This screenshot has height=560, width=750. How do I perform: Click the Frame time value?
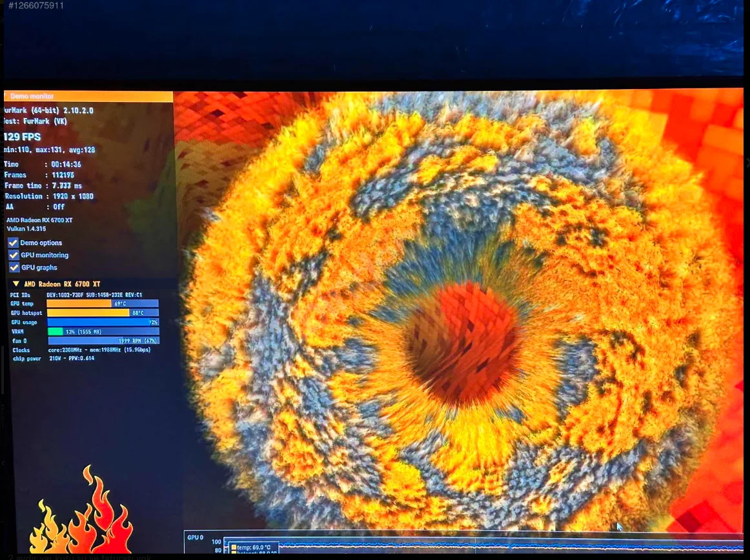[x=67, y=186]
